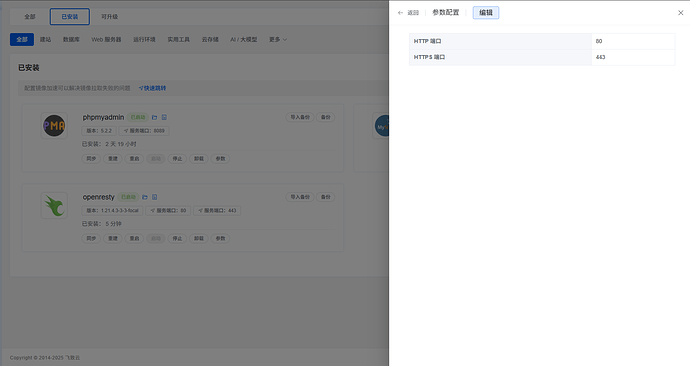This screenshot has width=690, height=366.
Task: Click the 编辑 button in the panel
Action: coord(486,13)
